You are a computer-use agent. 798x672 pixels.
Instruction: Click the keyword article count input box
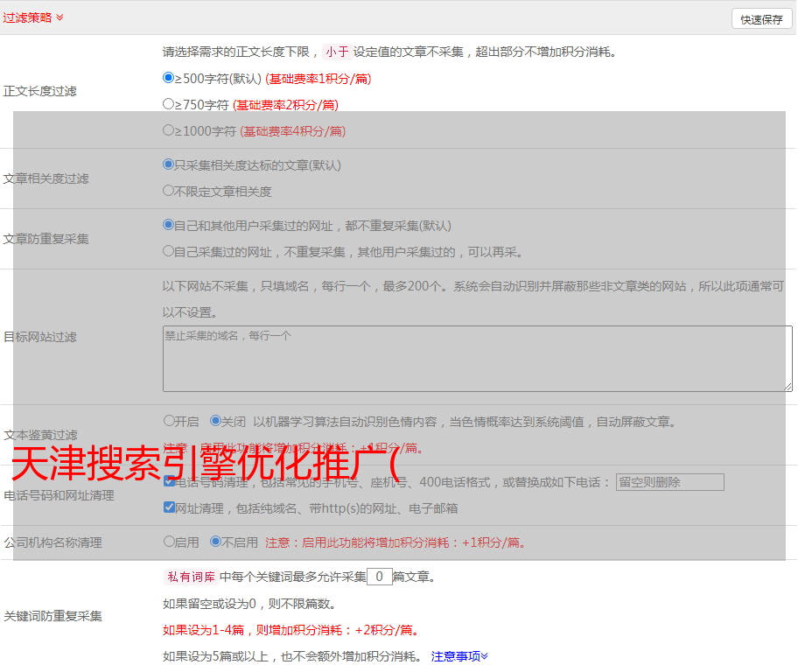(379, 577)
